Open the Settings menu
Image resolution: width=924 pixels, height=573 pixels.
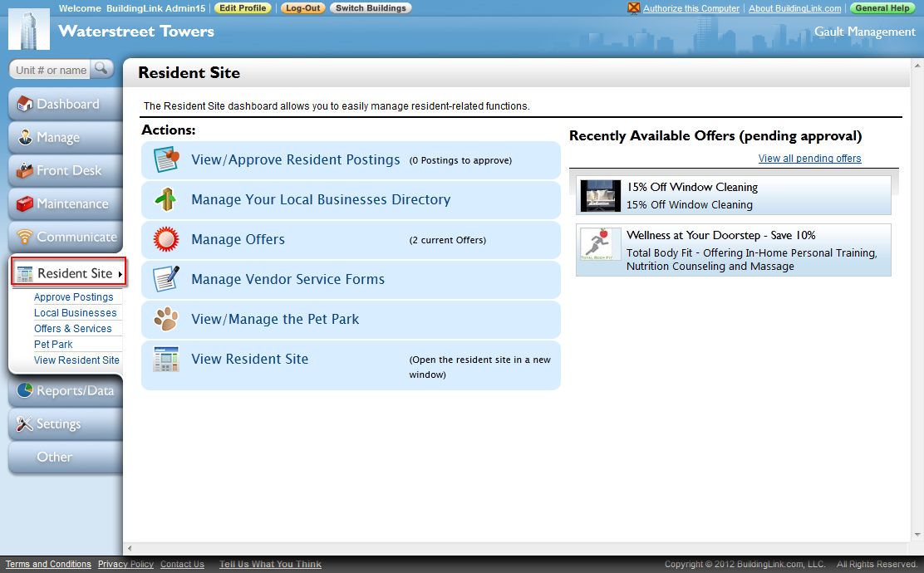point(66,424)
